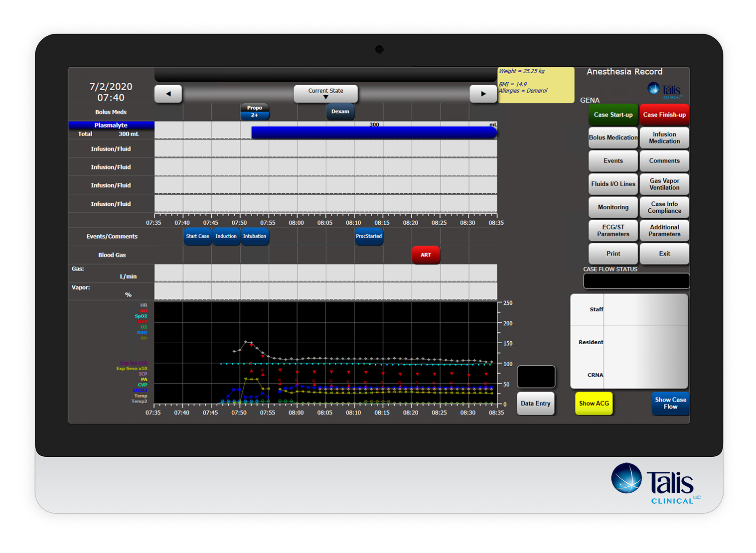Viewport: 756px width, 553px height.
Task: Select the blue Plasmalyte infusion bar
Action: tap(374, 132)
